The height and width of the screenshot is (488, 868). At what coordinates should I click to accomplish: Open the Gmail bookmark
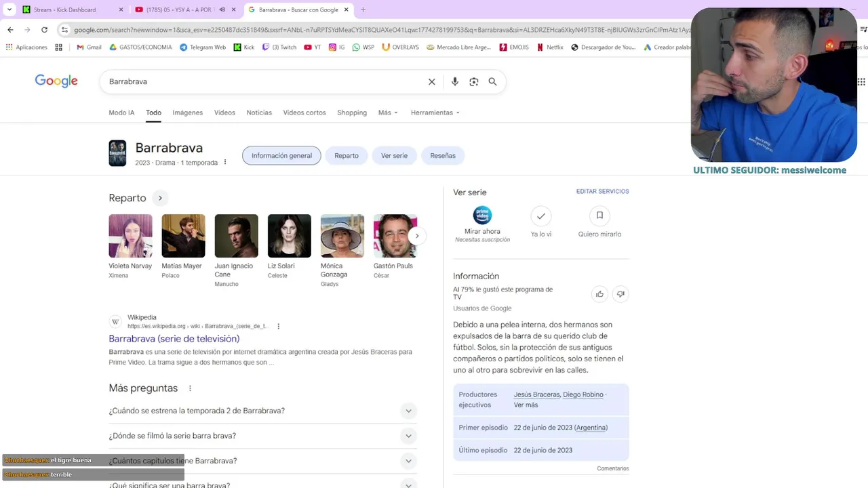(x=89, y=47)
